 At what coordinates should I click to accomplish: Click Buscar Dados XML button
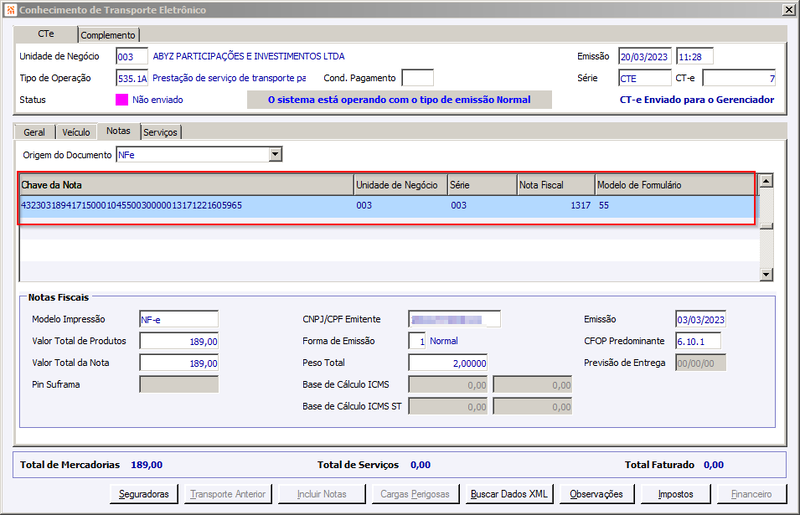tap(509, 494)
